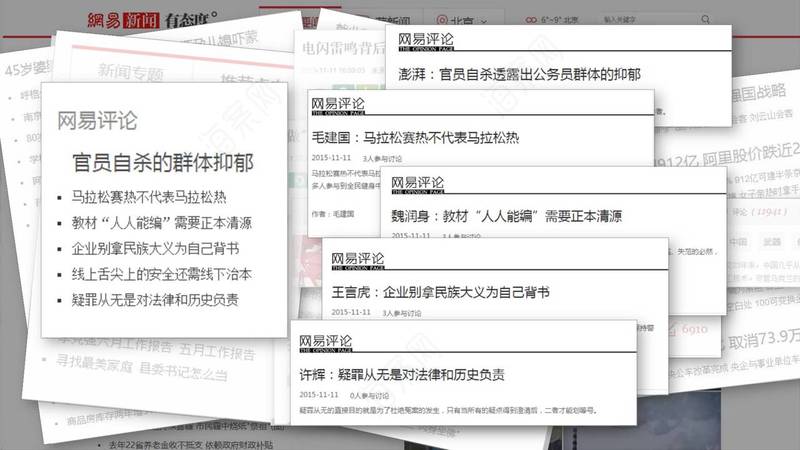Click 网易评论 logo on the 王言虎 card
Image resolution: width=800 pixels, height=450 pixels.
click(x=358, y=261)
